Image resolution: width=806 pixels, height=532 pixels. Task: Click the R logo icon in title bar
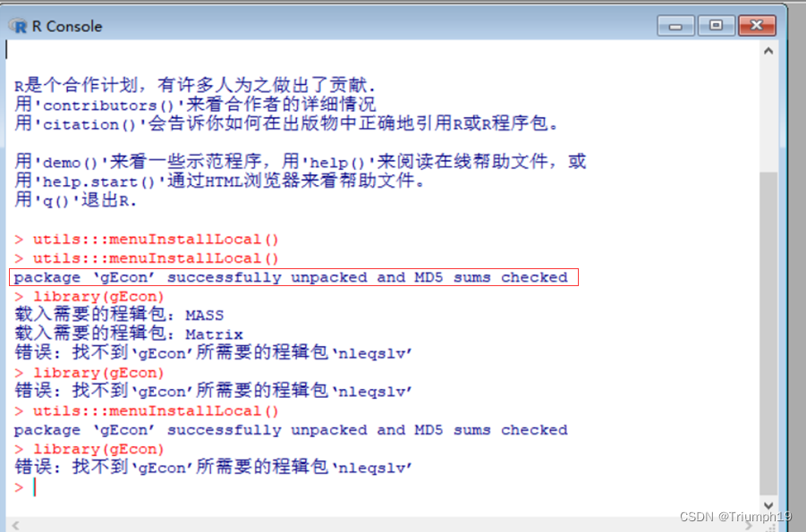[x=18, y=26]
